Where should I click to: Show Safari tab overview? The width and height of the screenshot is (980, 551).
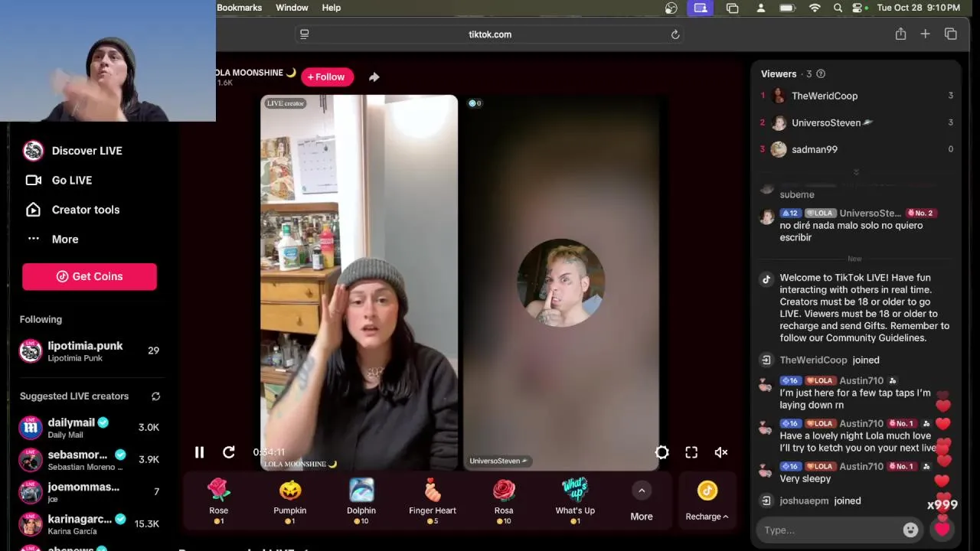[x=951, y=34]
